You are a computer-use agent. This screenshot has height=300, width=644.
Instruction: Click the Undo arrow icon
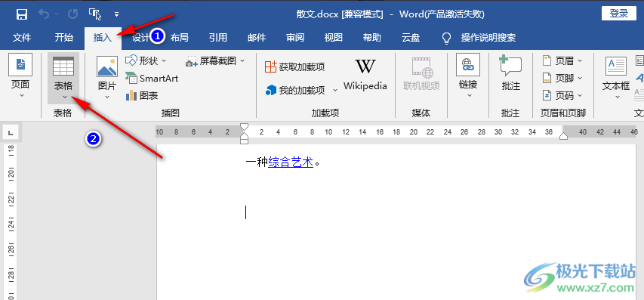(44, 14)
